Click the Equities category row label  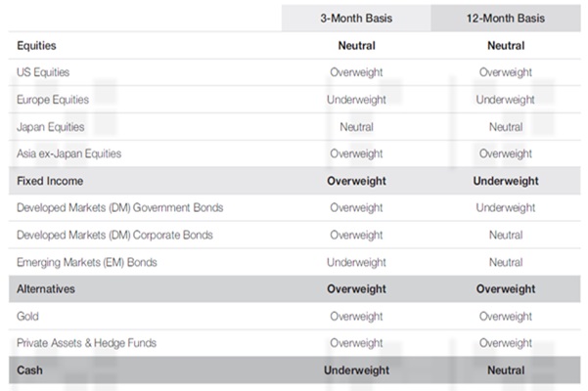(x=36, y=46)
